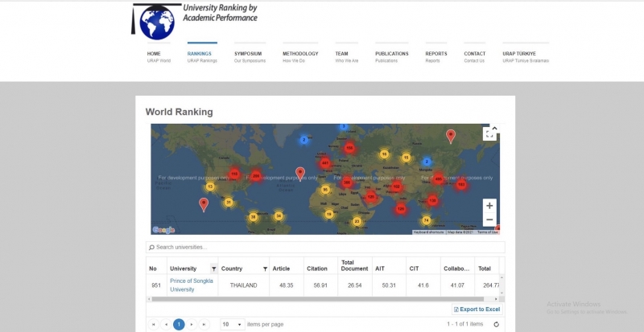
Task: Sort by the Citation column header
Action: 317,268
